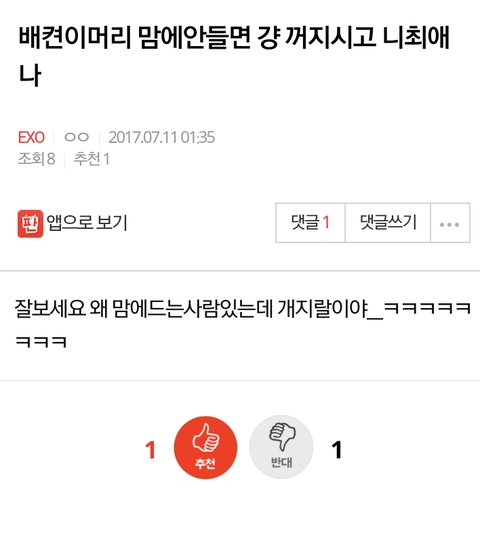Screen dimensions: 480x541
Task: Select the author nickname ㅇㅇ
Action: point(77,137)
